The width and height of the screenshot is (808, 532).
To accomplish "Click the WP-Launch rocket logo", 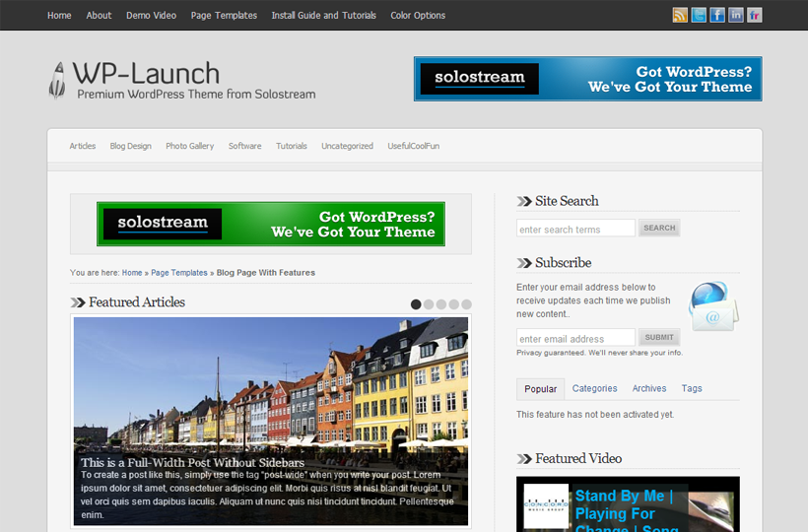I will 58,80.
